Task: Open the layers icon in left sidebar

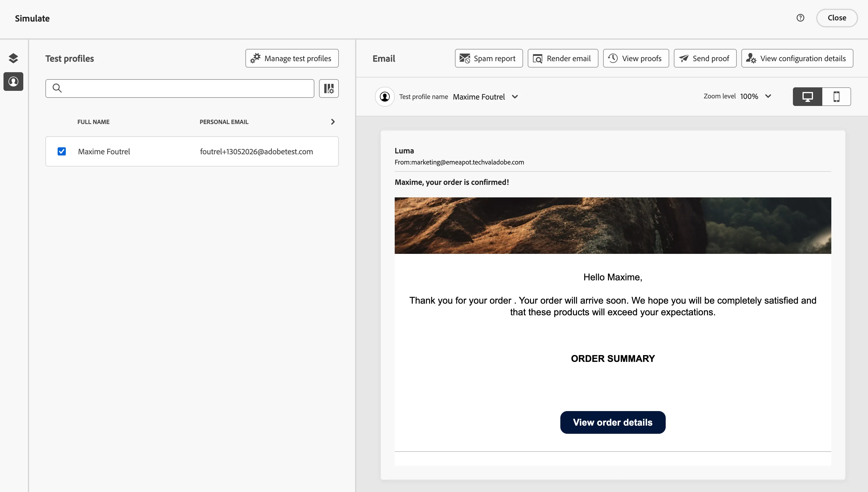Action: pos(13,58)
